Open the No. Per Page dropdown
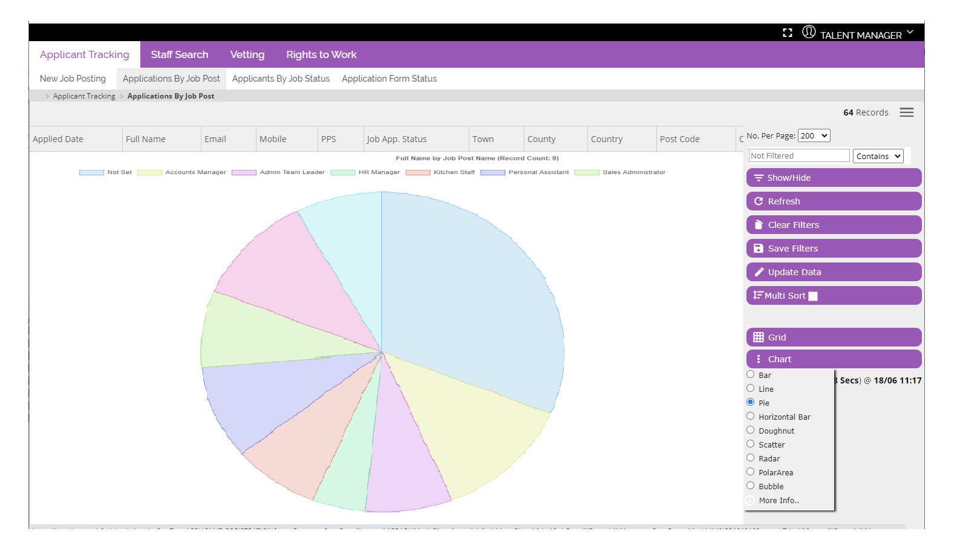The height and width of the screenshot is (560, 963). [x=814, y=136]
